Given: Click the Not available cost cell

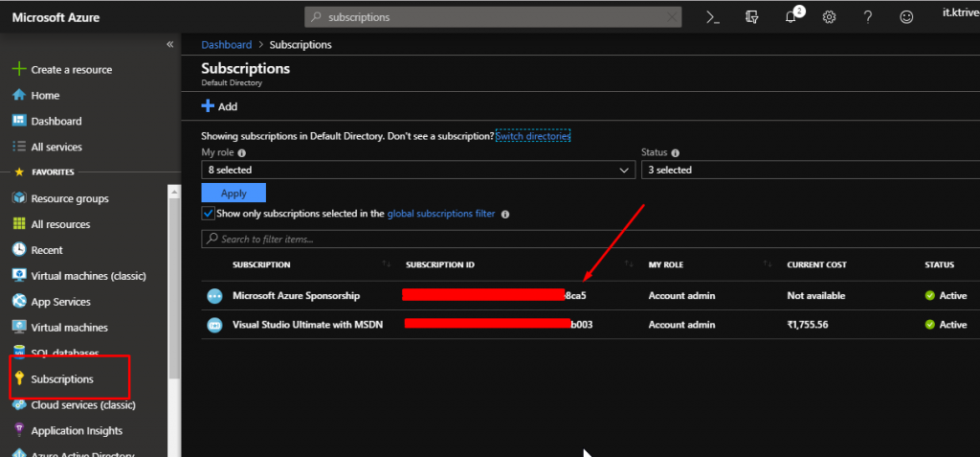Looking at the screenshot, I should pos(816,295).
